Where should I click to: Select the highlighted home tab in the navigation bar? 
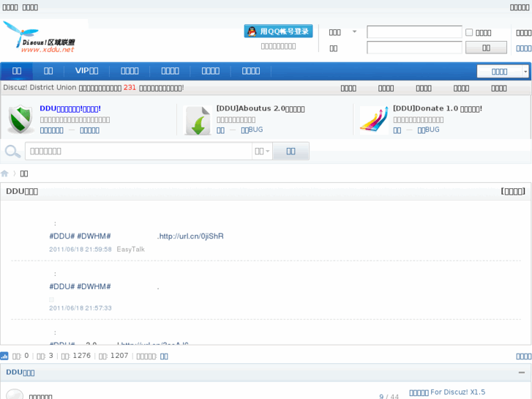click(x=17, y=70)
